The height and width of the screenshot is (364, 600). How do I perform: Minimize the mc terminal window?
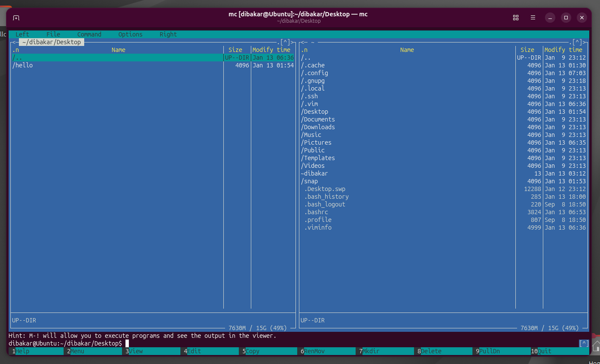point(550,18)
